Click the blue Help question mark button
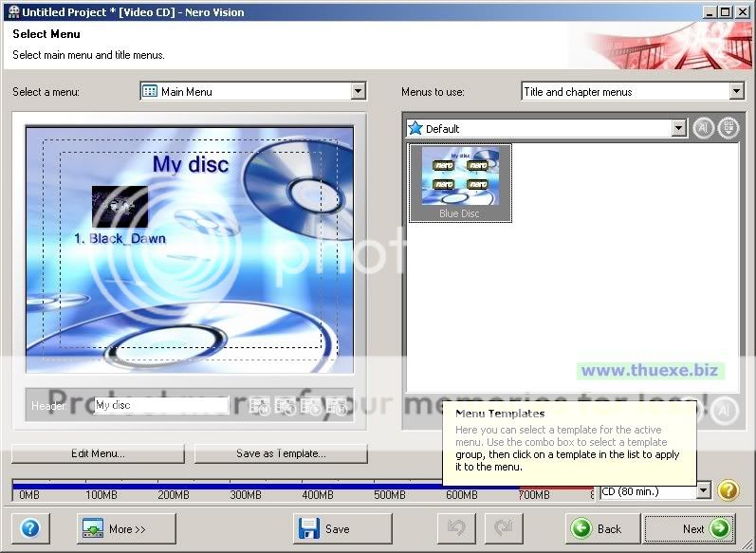This screenshot has width=756, height=553. (x=29, y=528)
